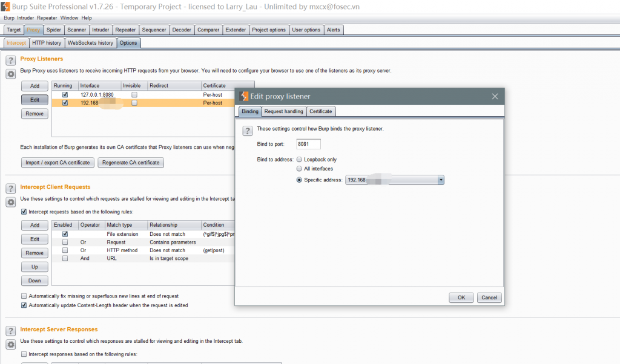Click Regenerate CA certificate button
Screen dimensions: 620x364
point(131,163)
